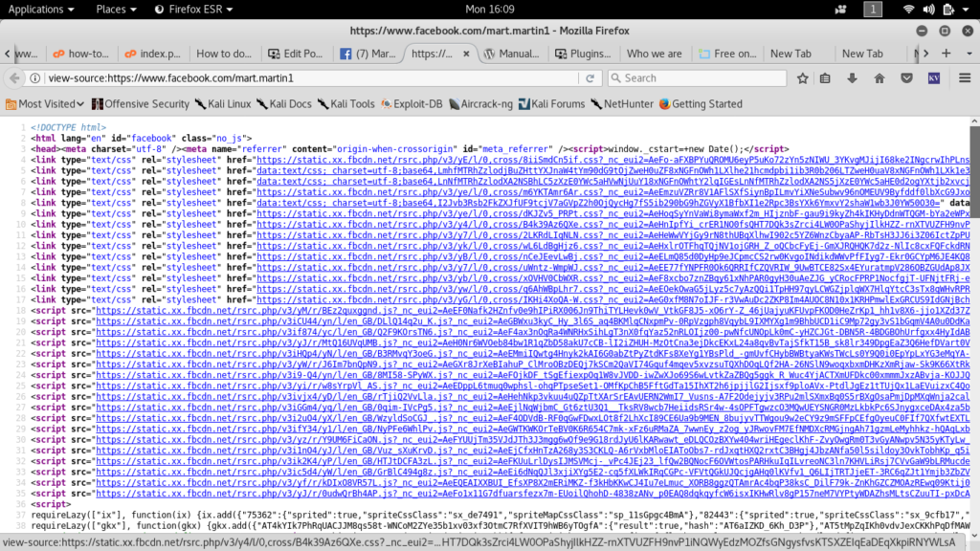List all tabs with the dropdown arrow
Screen dimensions: 980x551
pyautogui.click(x=969, y=54)
